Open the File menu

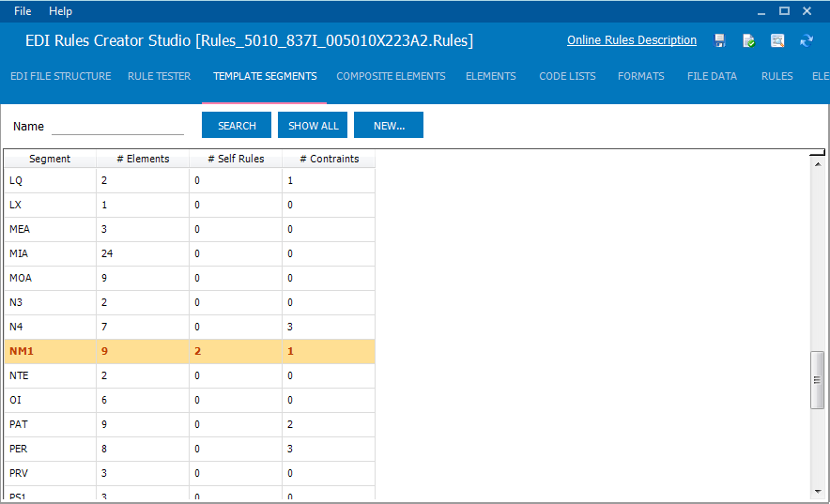pyautogui.click(x=23, y=11)
